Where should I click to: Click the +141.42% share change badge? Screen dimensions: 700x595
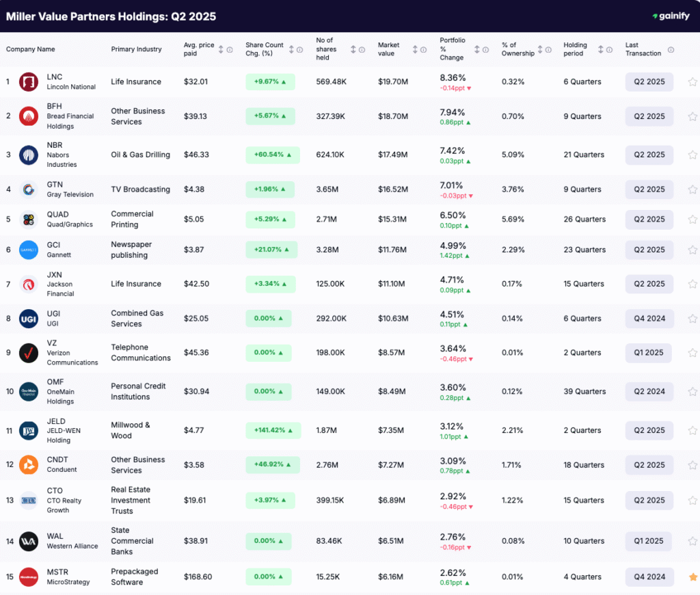tap(273, 431)
